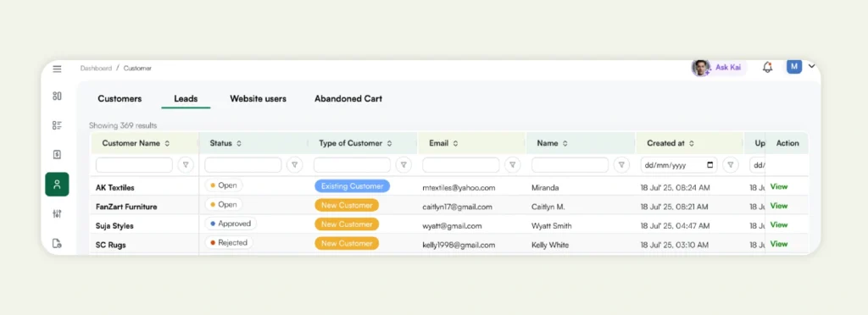
Task: Open the dashboard grid sidebar icon
Action: (57, 97)
